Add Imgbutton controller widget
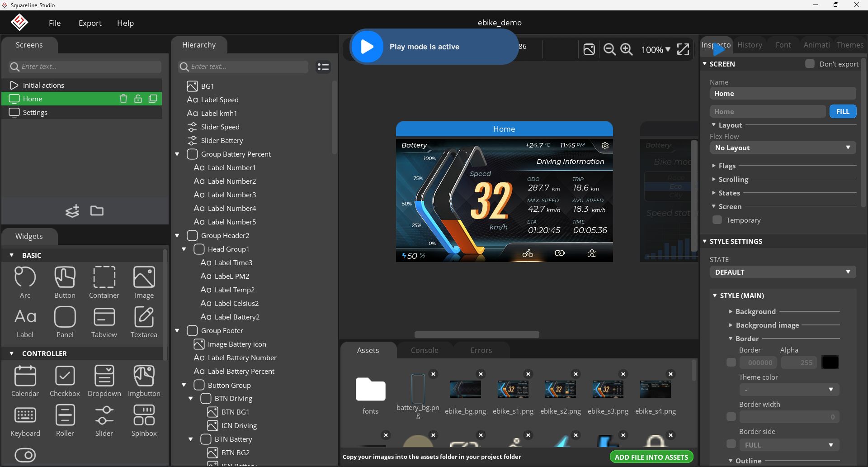The width and height of the screenshot is (868, 467). click(144, 381)
